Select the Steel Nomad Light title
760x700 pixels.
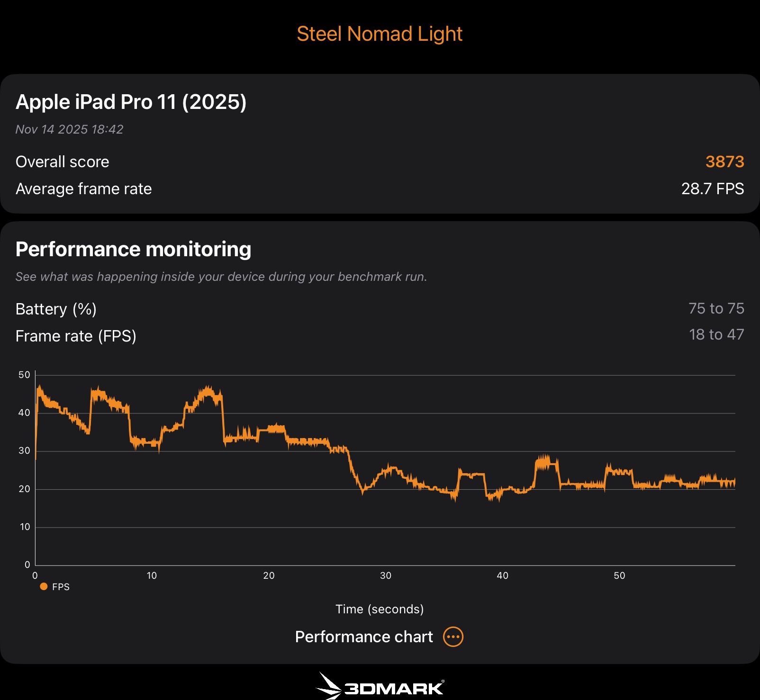coord(380,34)
